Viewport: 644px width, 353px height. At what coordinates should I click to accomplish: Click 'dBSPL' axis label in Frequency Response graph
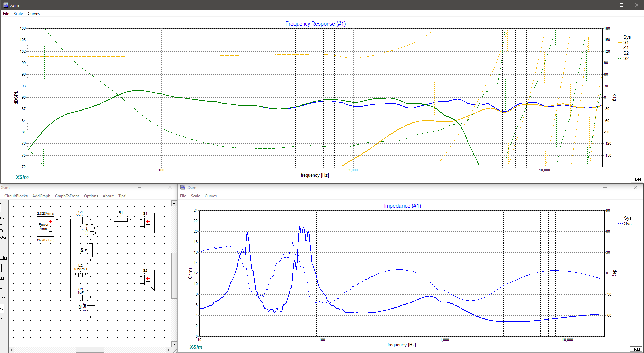pyautogui.click(x=16, y=97)
